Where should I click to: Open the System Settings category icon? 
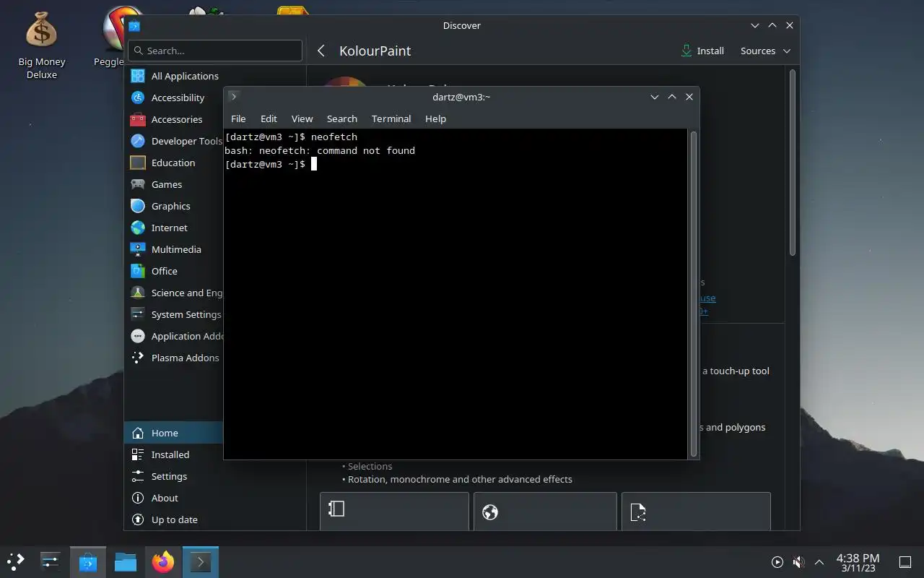coord(138,314)
